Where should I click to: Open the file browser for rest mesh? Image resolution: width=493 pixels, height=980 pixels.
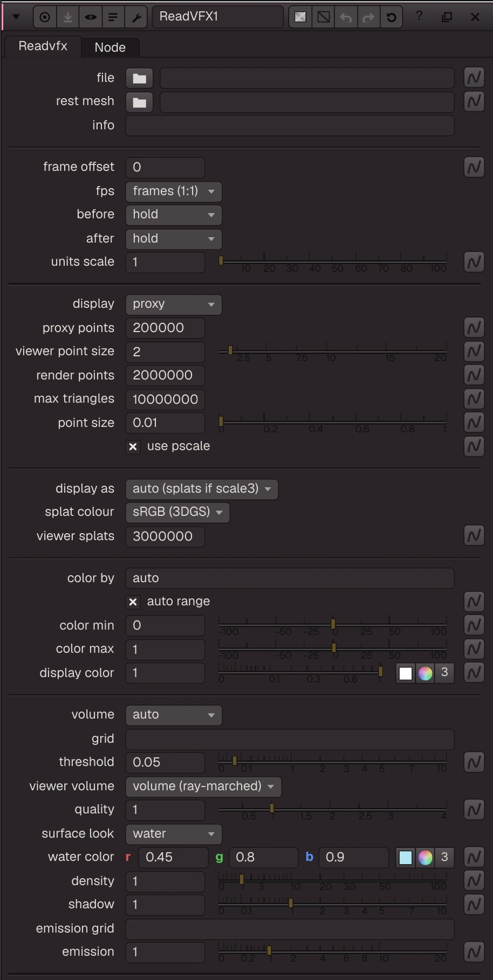[x=139, y=102]
